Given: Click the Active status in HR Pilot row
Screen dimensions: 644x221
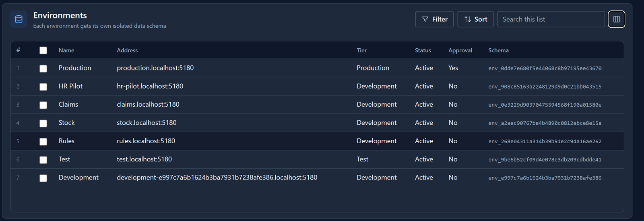Looking at the screenshot, I should [424, 86].
